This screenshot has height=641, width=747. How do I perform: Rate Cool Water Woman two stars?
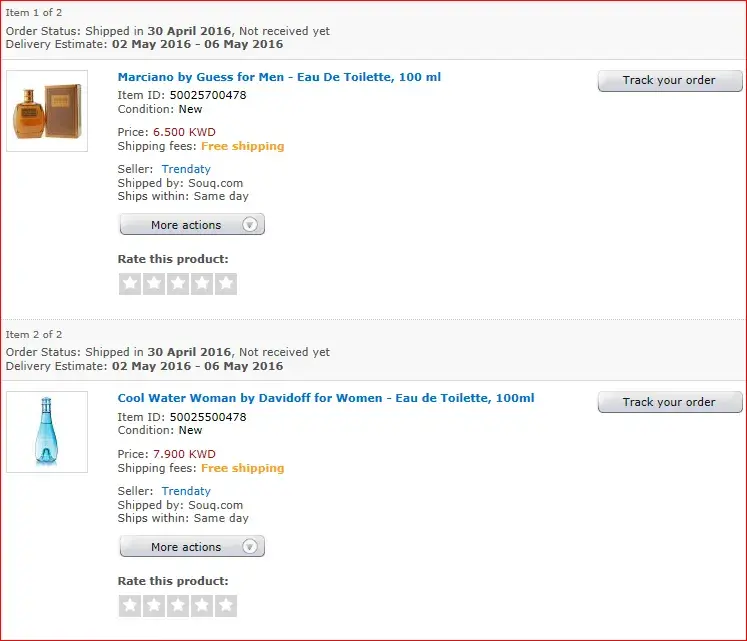[x=154, y=606]
